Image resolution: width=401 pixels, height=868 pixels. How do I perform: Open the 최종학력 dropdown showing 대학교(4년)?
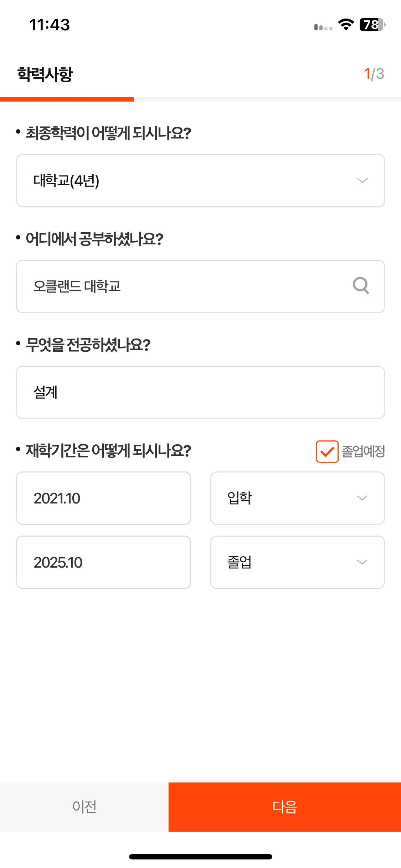200,181
